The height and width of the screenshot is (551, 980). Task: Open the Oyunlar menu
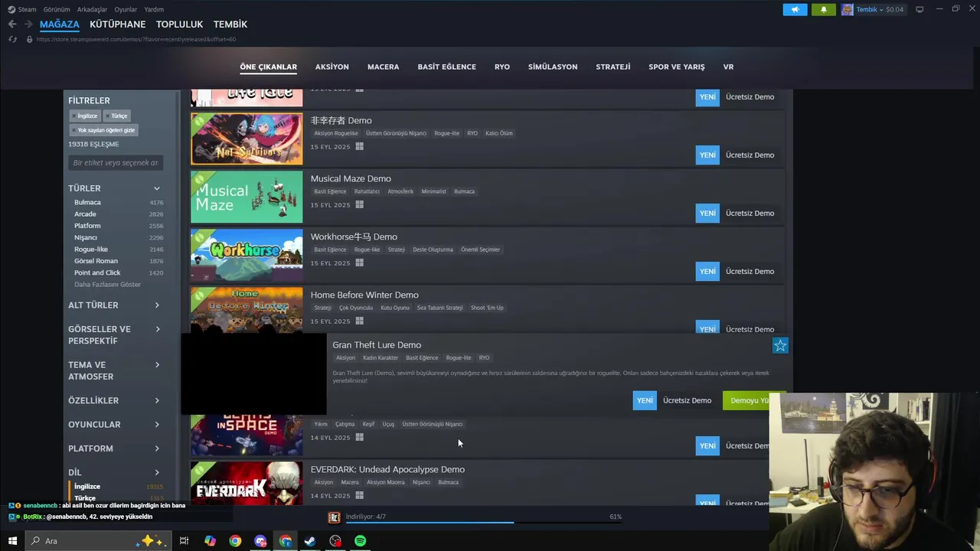pos(126,10)
